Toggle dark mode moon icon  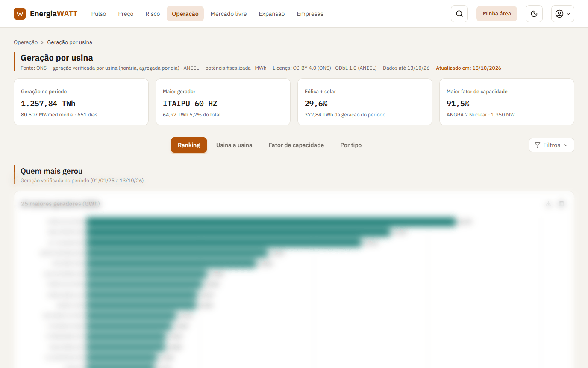[x=534, y=14]
